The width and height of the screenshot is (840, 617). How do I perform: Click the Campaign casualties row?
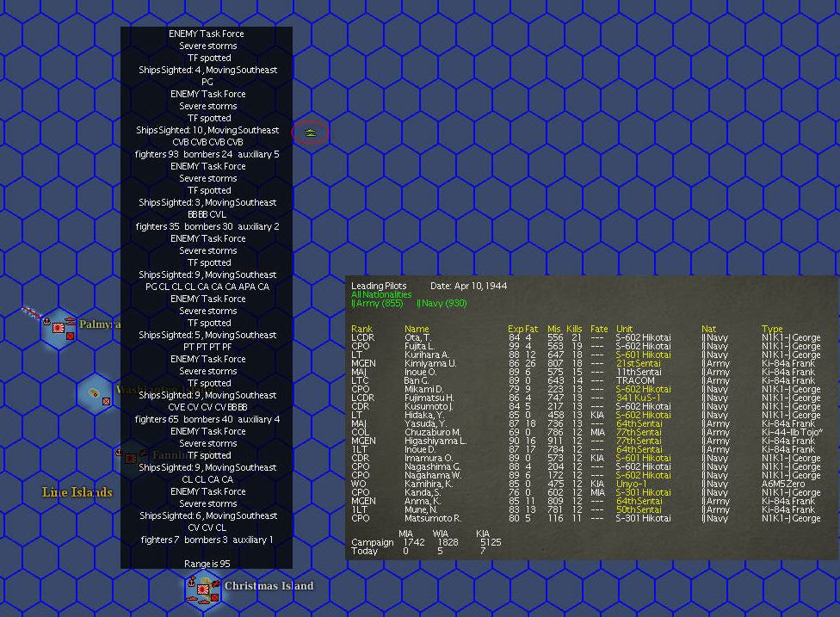[426, 542]
